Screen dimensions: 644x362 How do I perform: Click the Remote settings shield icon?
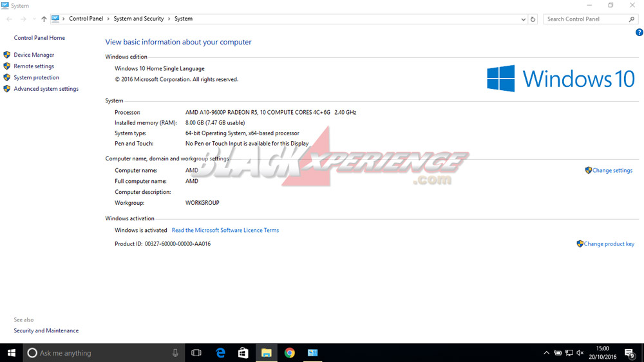coord(6,66)
